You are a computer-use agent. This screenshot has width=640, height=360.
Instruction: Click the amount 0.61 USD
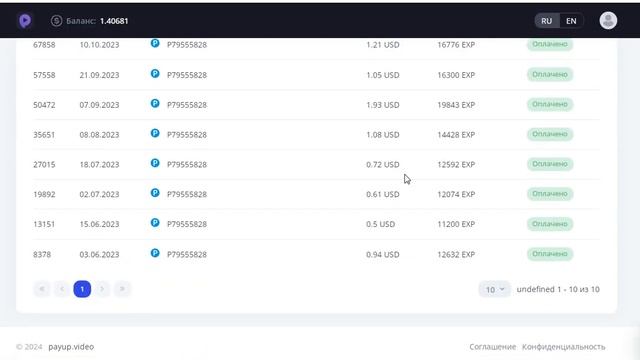382,194
